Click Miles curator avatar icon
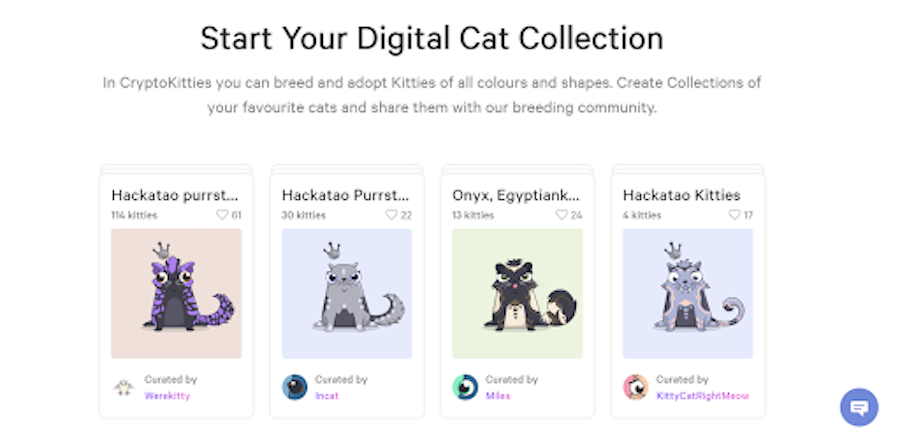The image size is (900, 445). (x=465, y=387)
